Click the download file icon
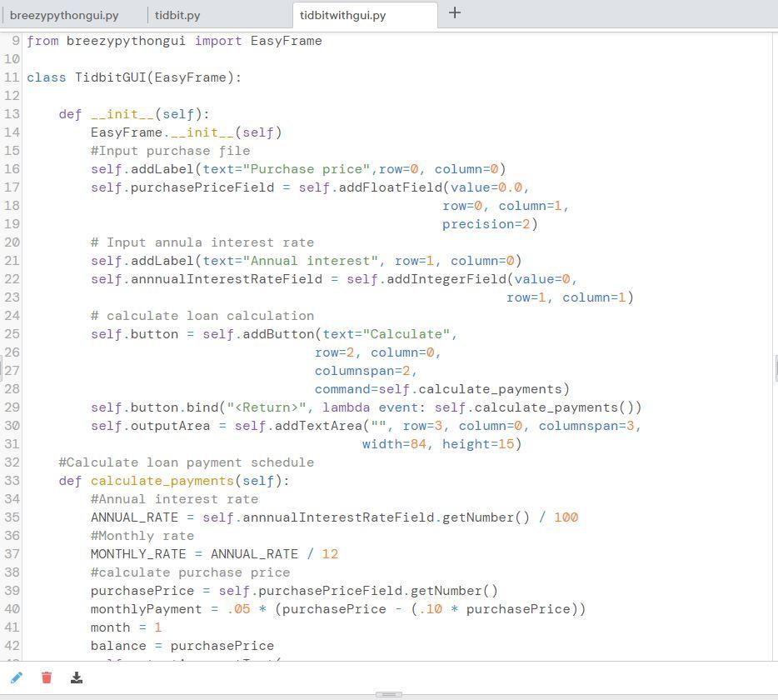The height and width of the screenshot is (700, 778). [x=77, y=677]
